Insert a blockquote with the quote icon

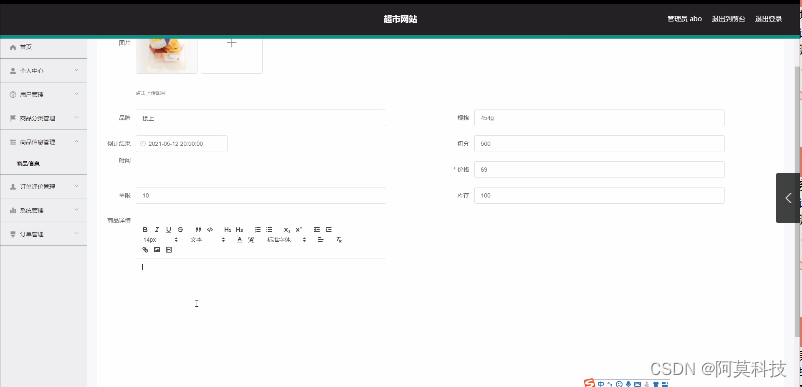click(198, 230)
